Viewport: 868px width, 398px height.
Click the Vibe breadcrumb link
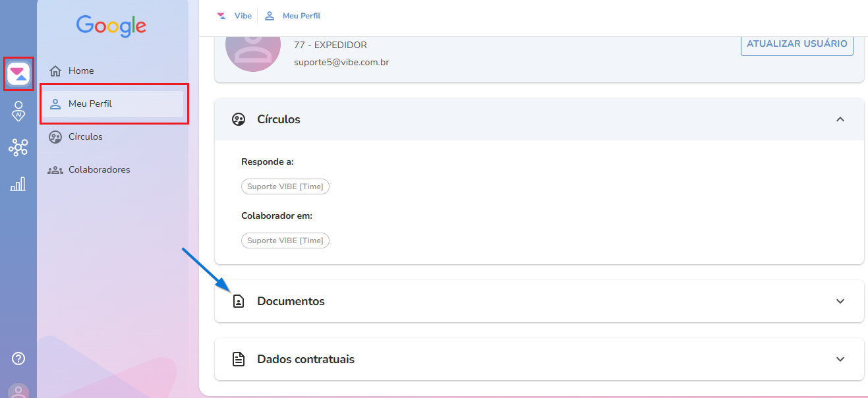pyautogui.click(x=243, y=16)
